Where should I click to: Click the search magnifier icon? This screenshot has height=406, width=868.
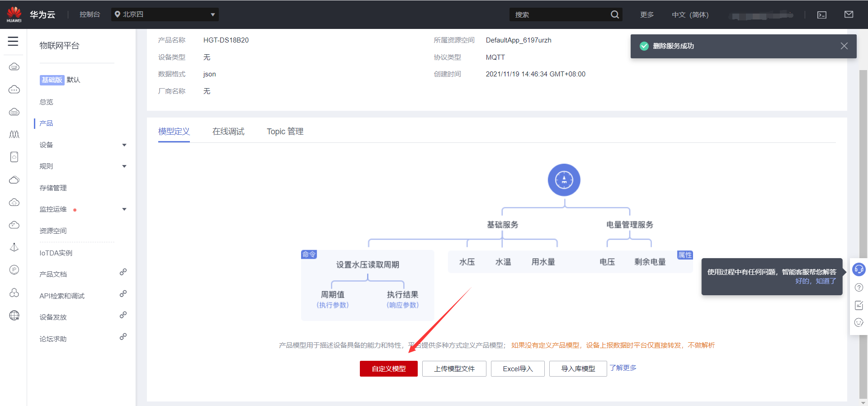click(x=615, y=14)
